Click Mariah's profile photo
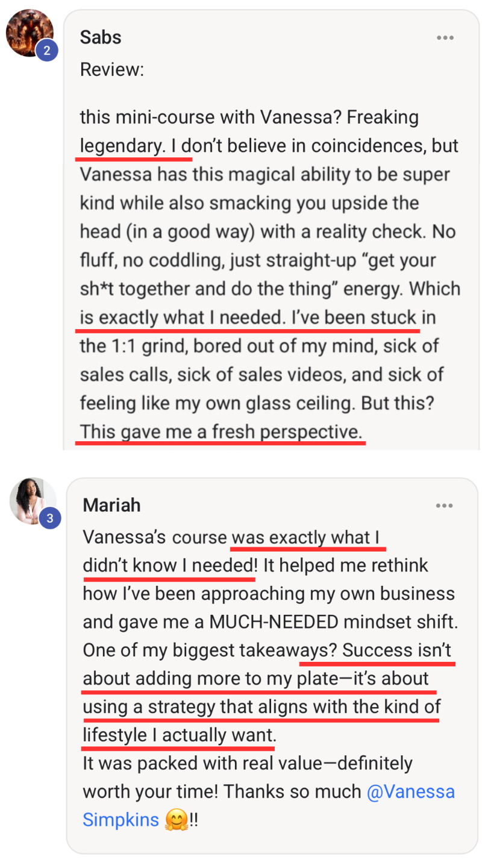The height and width of the screenshot is (868, 488). tap(30, 499)
